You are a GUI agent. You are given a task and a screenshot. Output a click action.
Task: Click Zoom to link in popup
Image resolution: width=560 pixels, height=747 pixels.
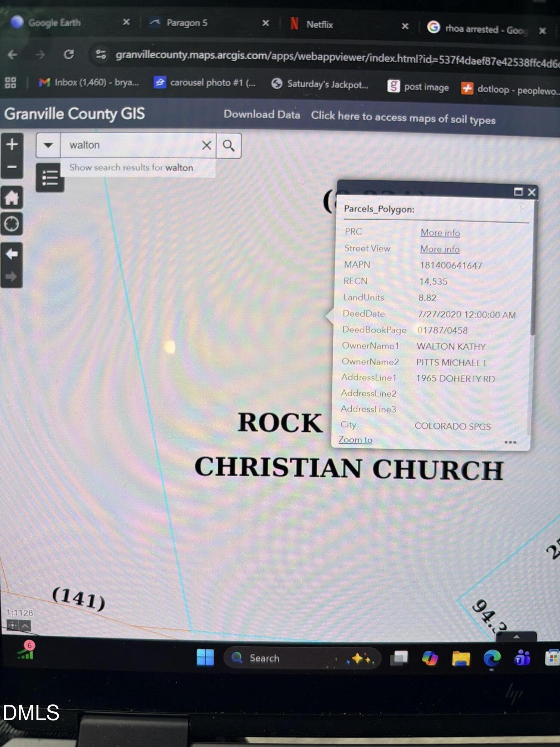[355, 440]
